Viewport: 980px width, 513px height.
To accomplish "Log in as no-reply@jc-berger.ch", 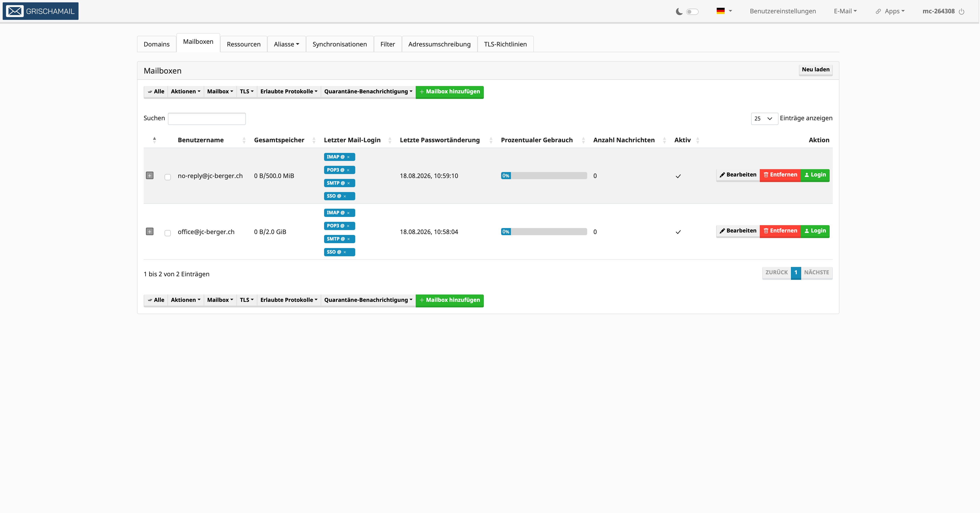I will coord(815,175).
